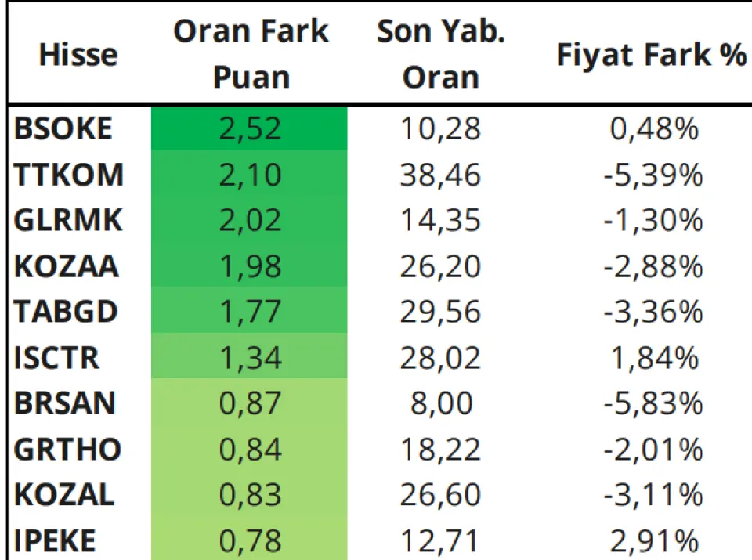The height and width of the screenshot is (560, 752).
Task: Click the Fiyat Fark % column header
Action: pyautogui.click(x=651, y=54)
